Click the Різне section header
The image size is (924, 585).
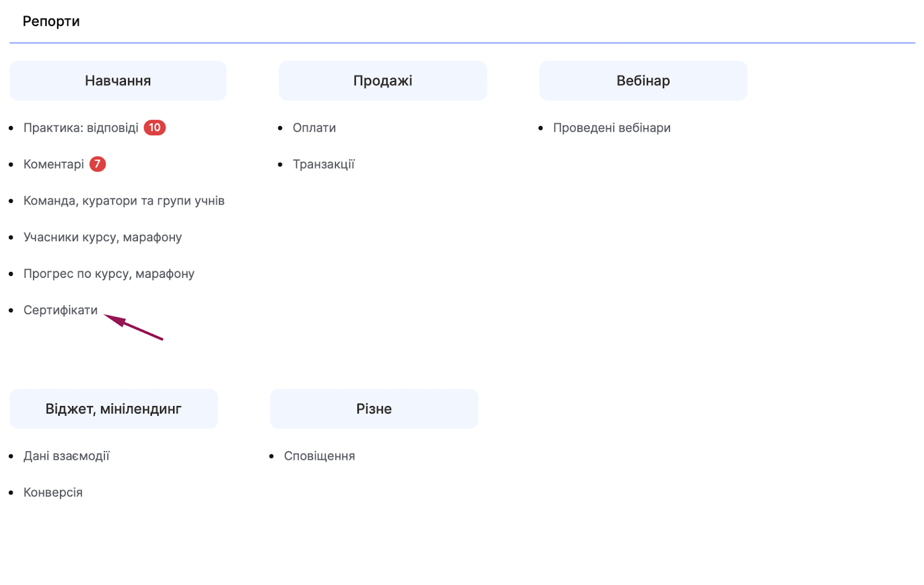(x=374, y=409)
